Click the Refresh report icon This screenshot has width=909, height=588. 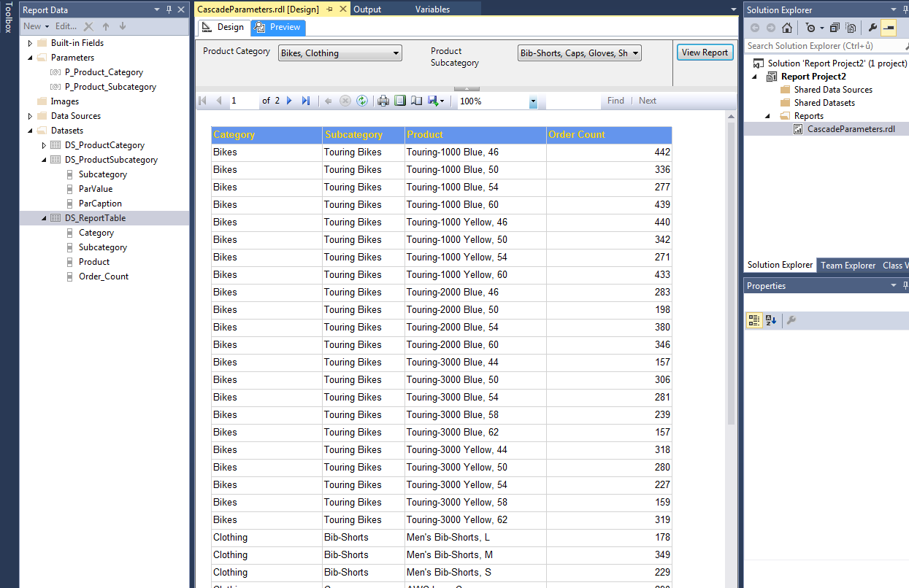pyautogui.click(x=362, y=101)
